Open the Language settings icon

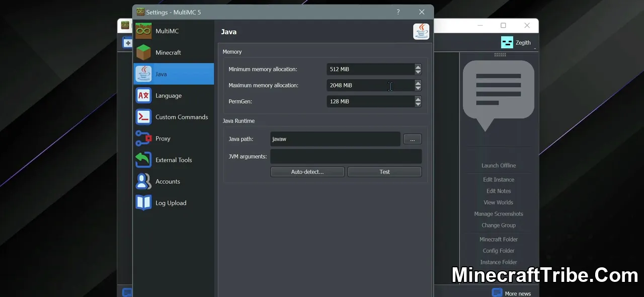pyautogui.click(x=144, y=96)
